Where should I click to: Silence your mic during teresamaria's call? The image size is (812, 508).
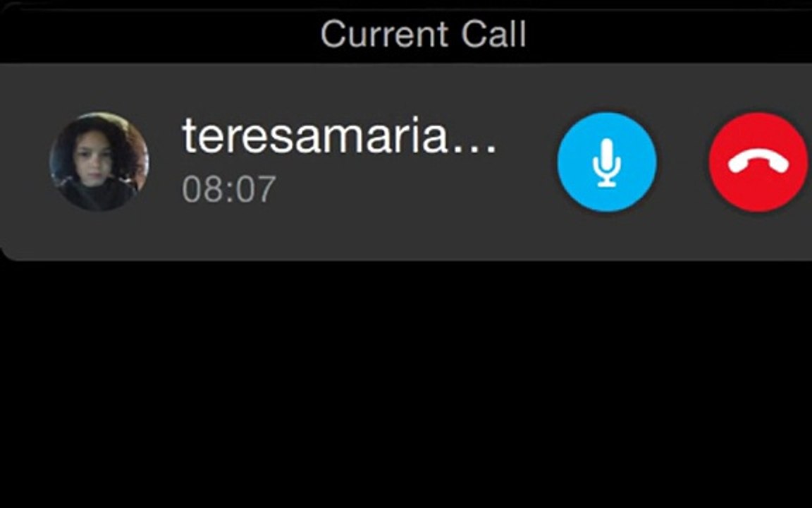[607, 162]
